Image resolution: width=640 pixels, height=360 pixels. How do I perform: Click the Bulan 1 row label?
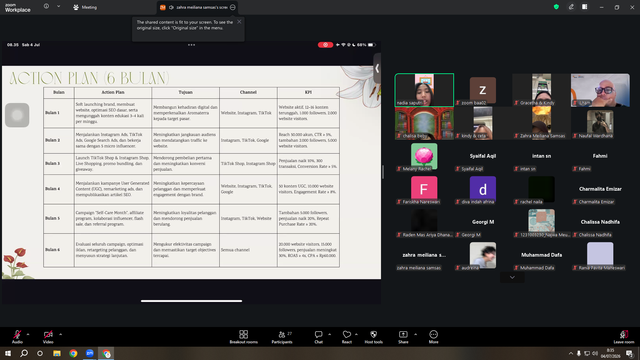(52, 113)
